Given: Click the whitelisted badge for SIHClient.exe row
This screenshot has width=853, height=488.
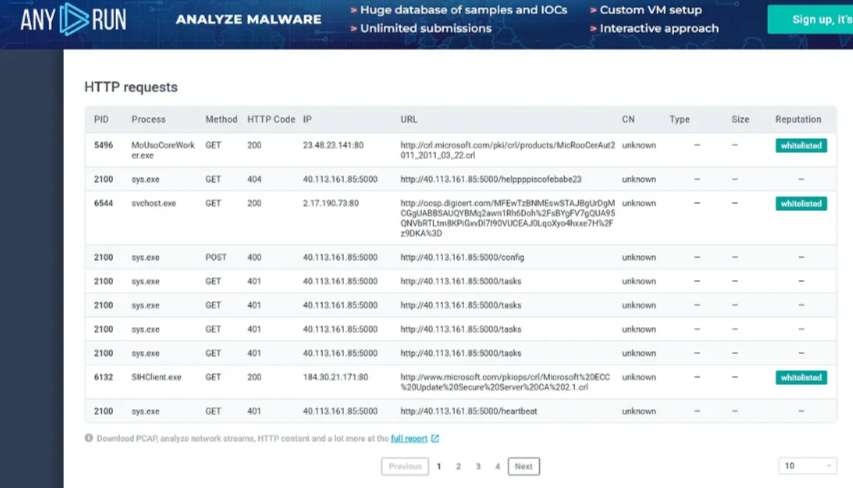Looking at the screenshot, I should tap(801, 378).
